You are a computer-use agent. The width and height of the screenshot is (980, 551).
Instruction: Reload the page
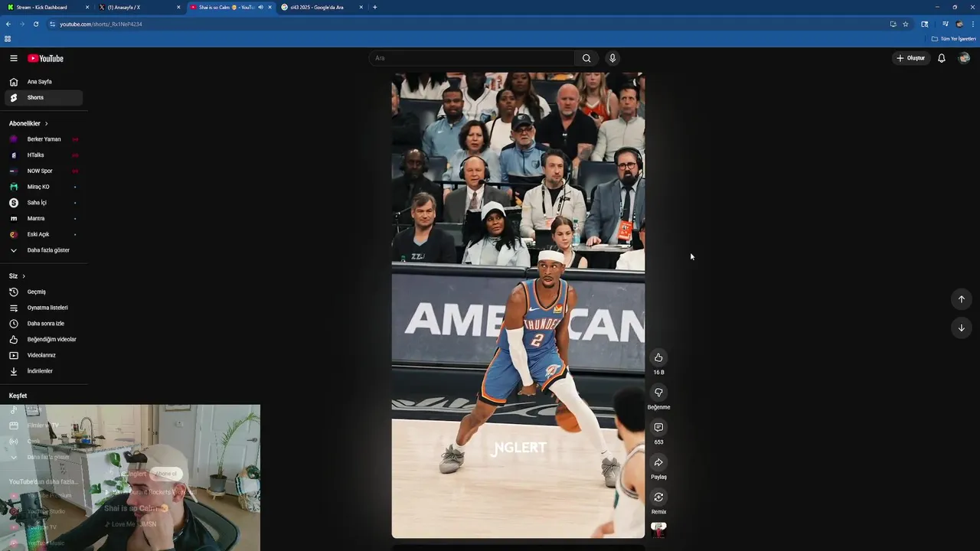35,24
